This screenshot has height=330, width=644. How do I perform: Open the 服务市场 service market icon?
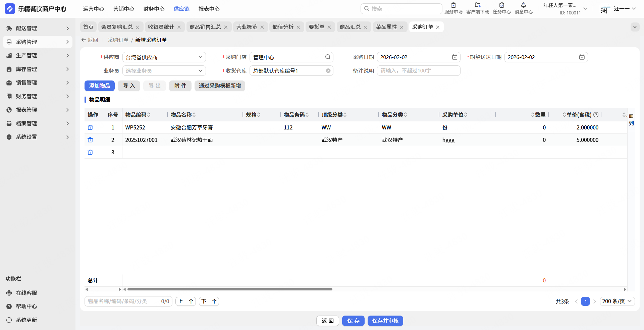point(453,5)
